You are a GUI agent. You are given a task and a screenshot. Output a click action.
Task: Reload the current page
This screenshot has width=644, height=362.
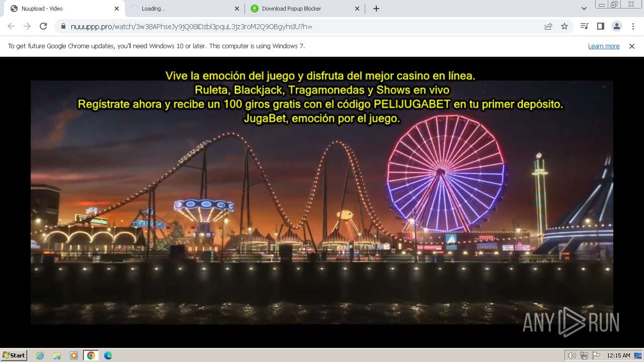point(43,26)
